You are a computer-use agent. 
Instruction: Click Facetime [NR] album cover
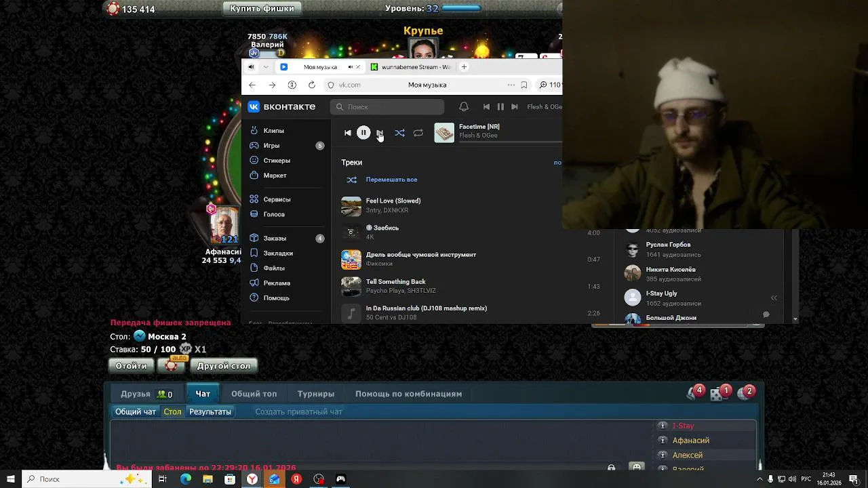[444, 133]
